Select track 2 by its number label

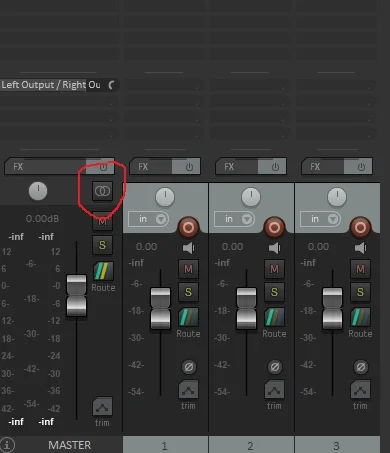(251, 445)
